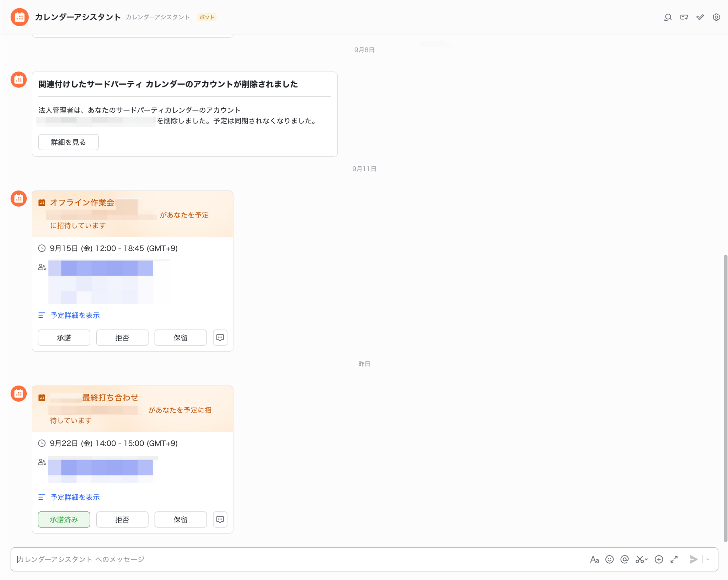Click the add-to-new-group icon in header
The image size is (728, 580).
pyautogui.click(x=684, y=17)
